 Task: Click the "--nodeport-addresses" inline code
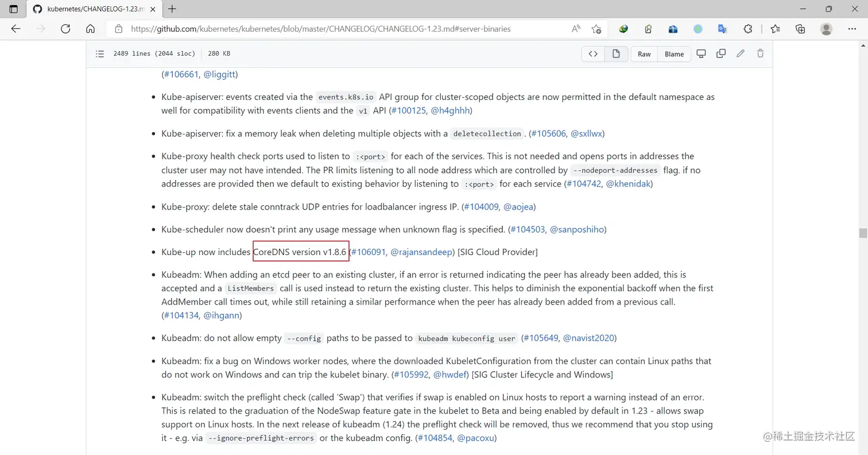(615, 171)
